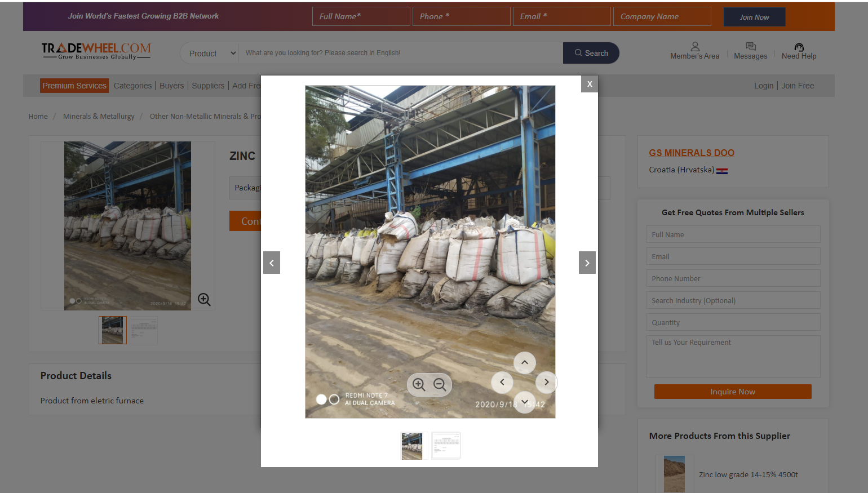The height and width of the screenshot is (493, 868).
Task: Focus the Quantity input field
Action: click(x=733, y=322)
